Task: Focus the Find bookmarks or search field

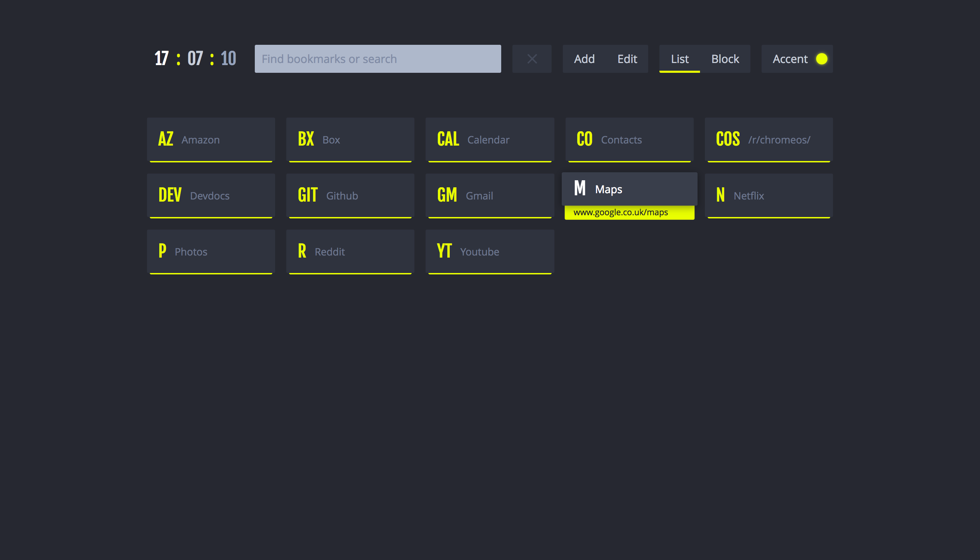Action: coord(378,59)
